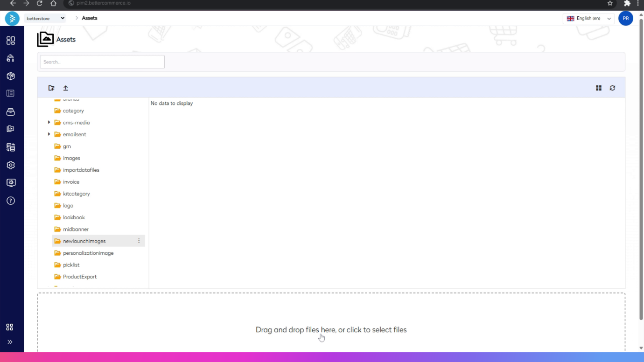Open the betterstore store dropdown

pos(45,18)
